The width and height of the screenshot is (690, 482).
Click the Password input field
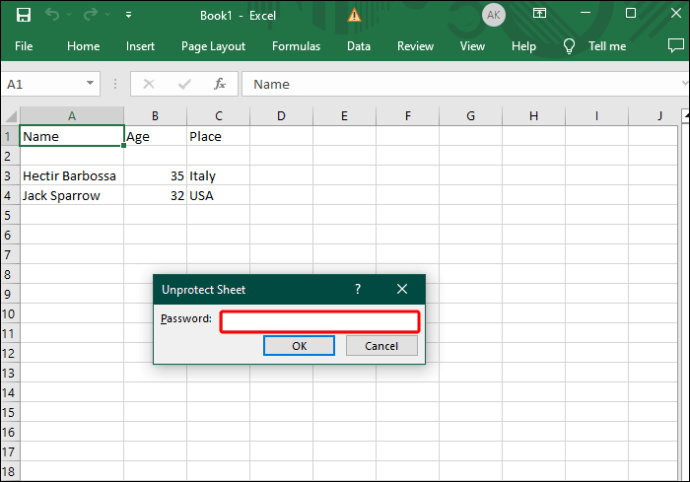[x=320, y=322]
